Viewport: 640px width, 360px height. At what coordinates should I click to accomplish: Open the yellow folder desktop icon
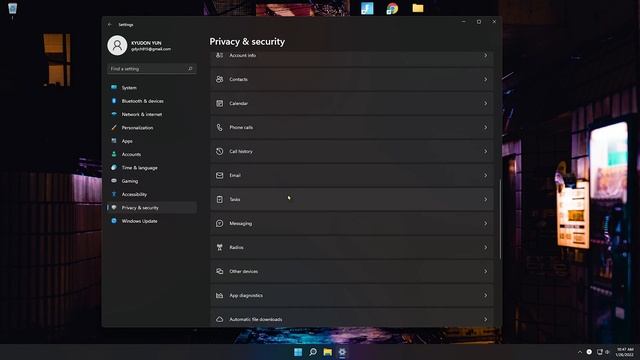[x=418, y=8]
